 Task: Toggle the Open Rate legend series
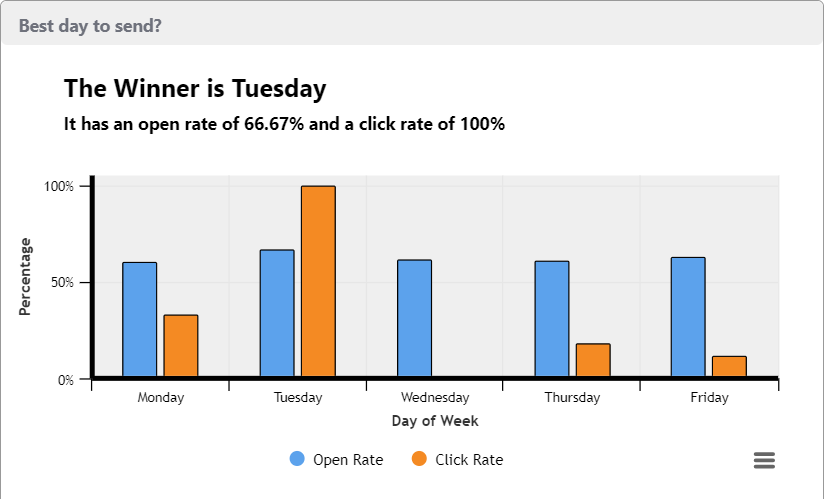pos(347,460)
